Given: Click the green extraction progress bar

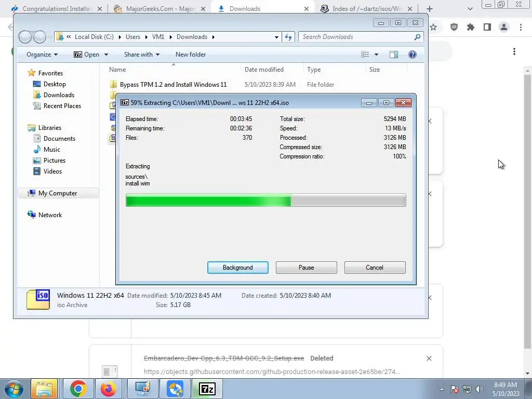Looking at the screenshot, I should click(x=265, y=200).
